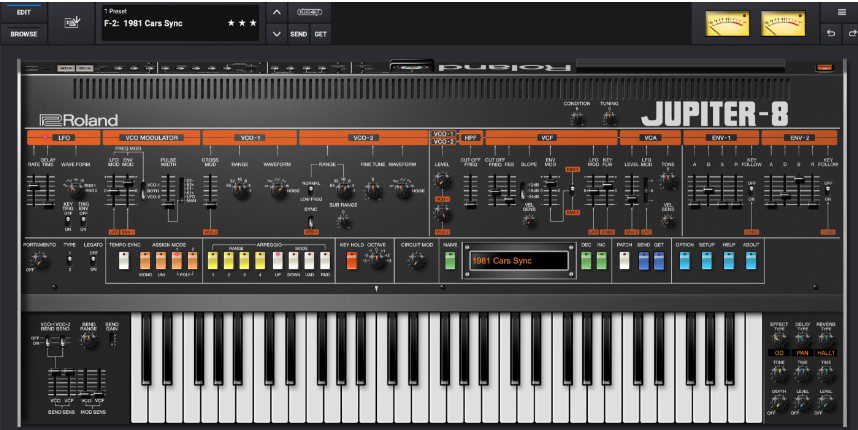Click the Reverb Type knob
Screen dimensions: 858x430
pyautogui.click(x=826, y=340)
